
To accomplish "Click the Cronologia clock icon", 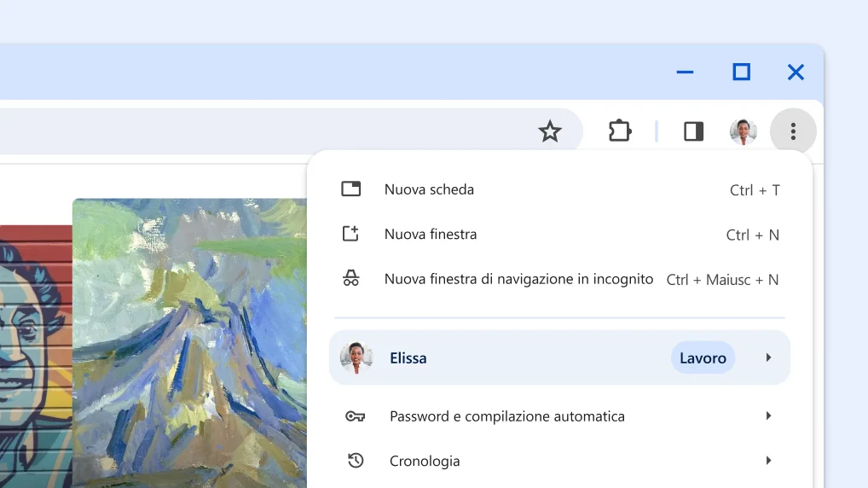I will click(356, 461).
